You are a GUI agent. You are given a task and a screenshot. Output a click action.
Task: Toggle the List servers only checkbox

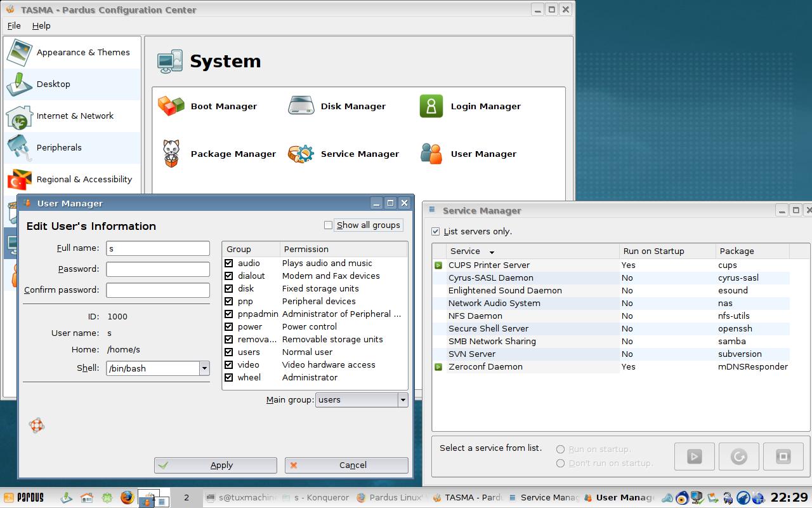click(435, 232)
